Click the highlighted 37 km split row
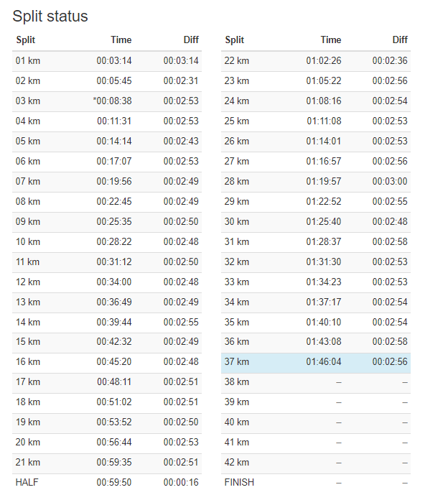The width and height of the screenshot is (448, 495). click(315, 362)
